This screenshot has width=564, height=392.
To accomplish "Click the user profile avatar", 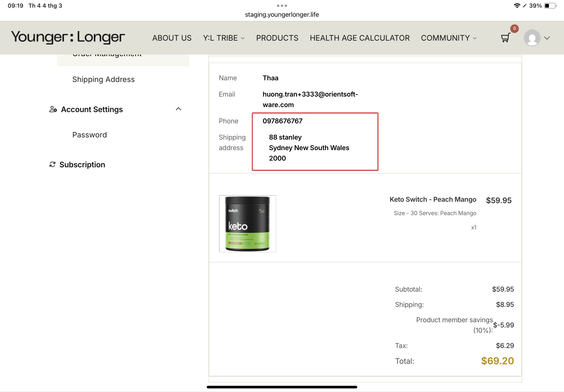I will [532, 38].
